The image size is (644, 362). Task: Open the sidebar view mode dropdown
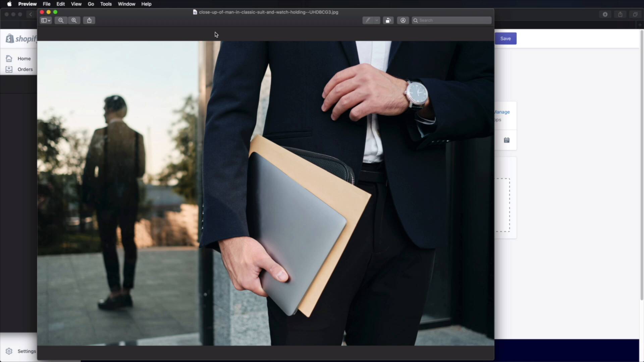point(46,20)
